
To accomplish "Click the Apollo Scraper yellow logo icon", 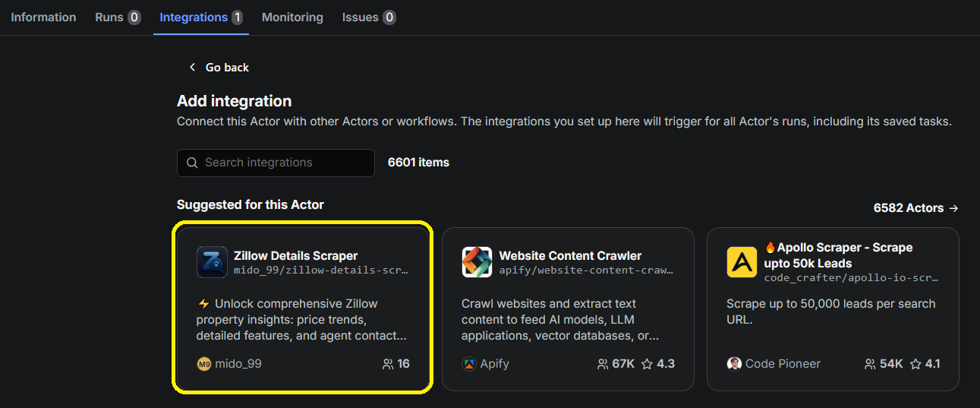I will point(742,262).
